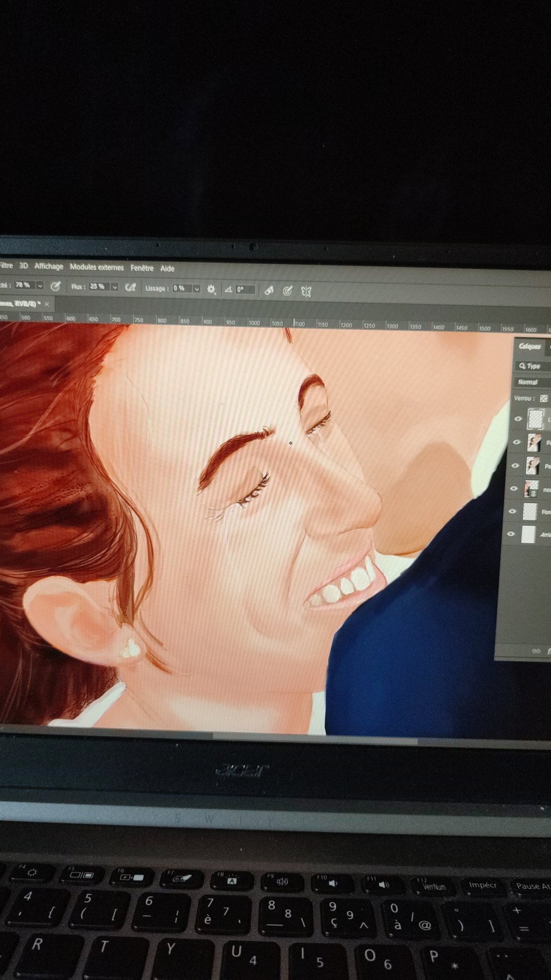Toggle pressure for size icon
Viewport: 551px width, 980px height.
coord(287,291)
